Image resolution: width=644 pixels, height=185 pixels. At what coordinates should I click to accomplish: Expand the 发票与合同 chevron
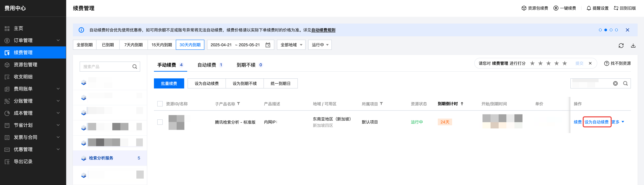(x=58, y=137)
